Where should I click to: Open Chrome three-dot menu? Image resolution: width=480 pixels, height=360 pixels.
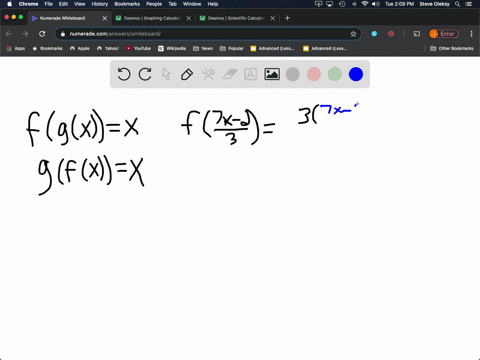tap(471, 34)
